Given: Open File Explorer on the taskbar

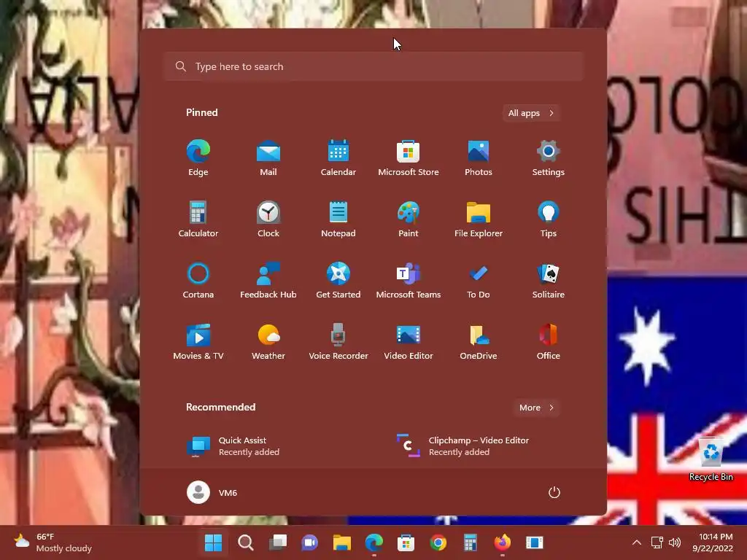Looking at the screenshot, I should point(341,542).
